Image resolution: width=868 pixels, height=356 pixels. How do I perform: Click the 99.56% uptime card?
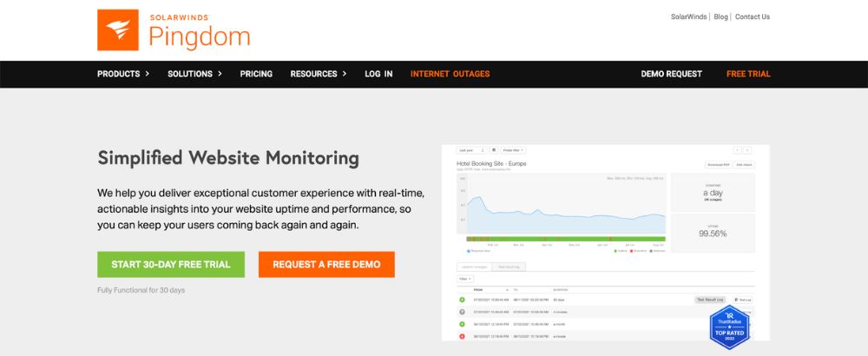pyautogui.click(x=713, y=233)
